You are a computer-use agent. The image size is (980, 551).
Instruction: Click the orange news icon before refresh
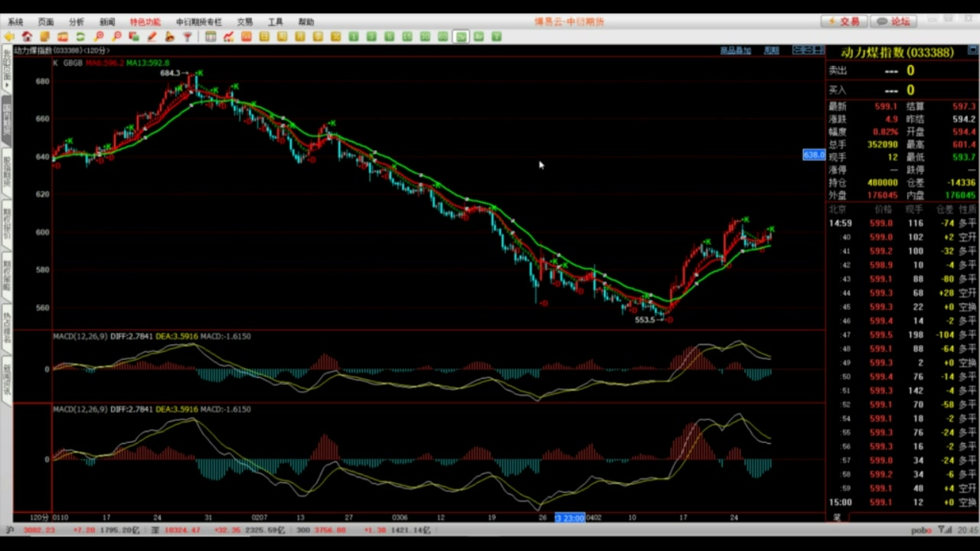click(62, 37)
